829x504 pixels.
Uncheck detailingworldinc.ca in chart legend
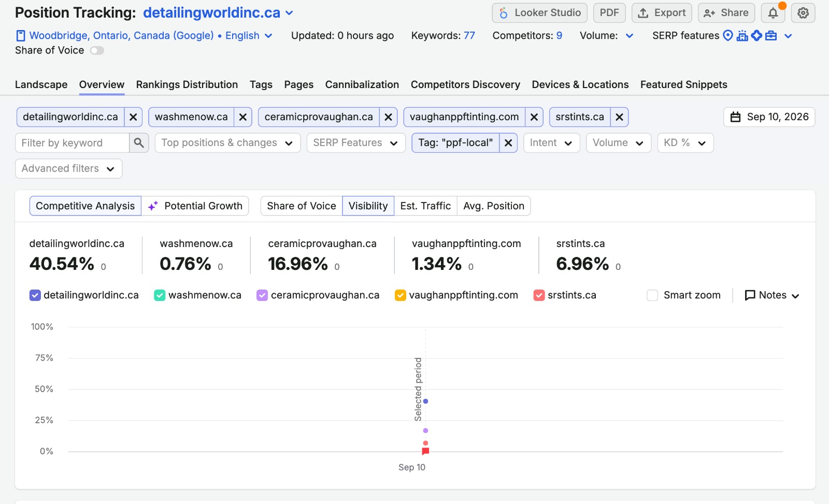click(x=35, y=295)
